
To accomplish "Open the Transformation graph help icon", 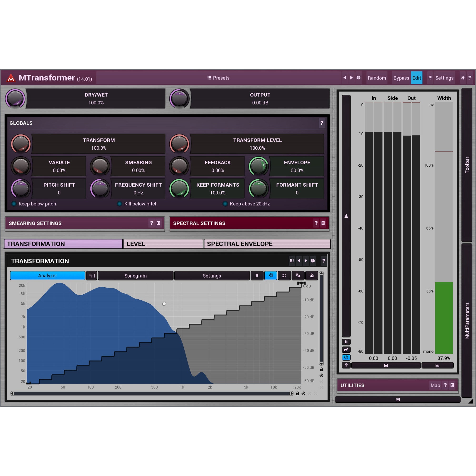I will (x=323, y=261).
